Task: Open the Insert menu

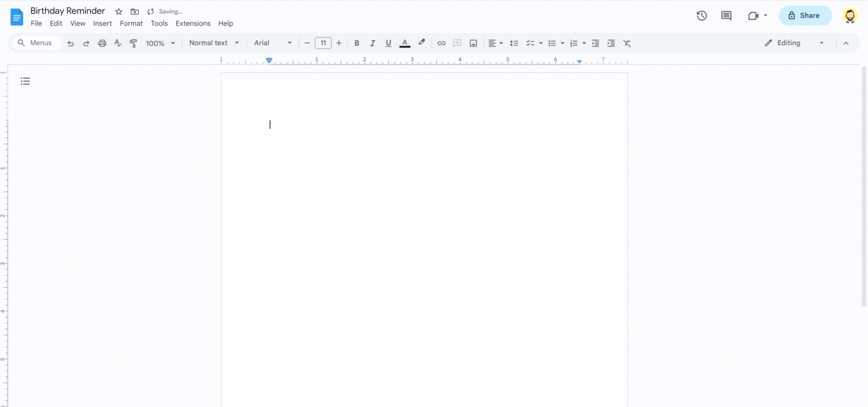Action: click(x=102, y=23)
